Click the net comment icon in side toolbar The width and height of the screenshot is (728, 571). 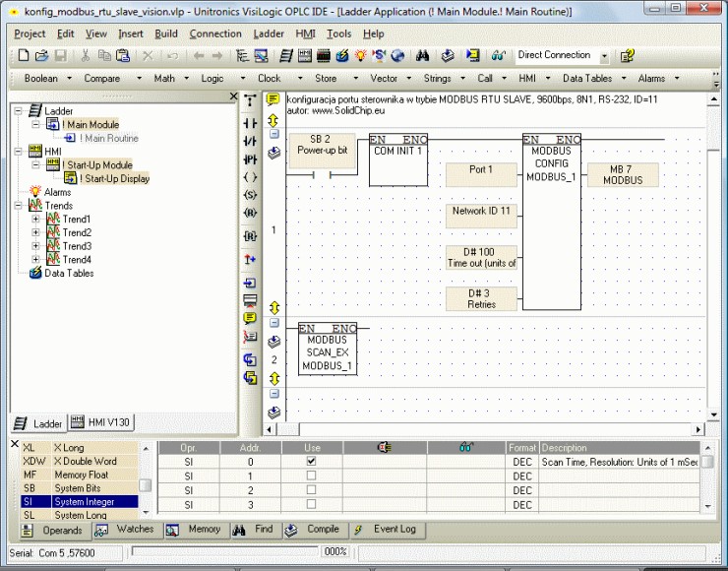[250, 318]
